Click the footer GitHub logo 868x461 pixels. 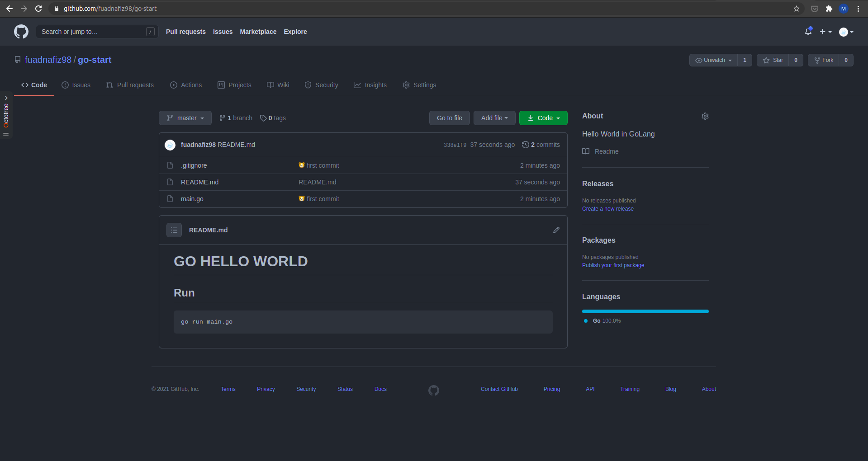click(x=434, y=390)
